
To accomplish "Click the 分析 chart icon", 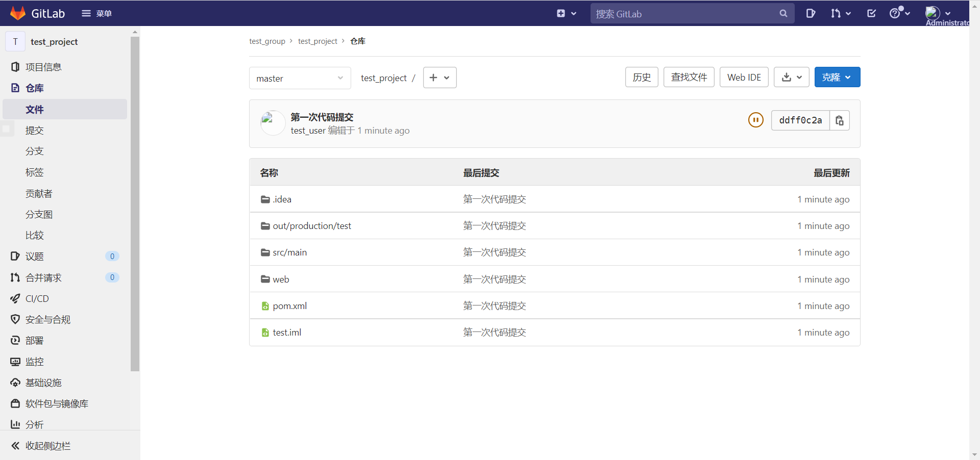I will (x=15, y=424).
